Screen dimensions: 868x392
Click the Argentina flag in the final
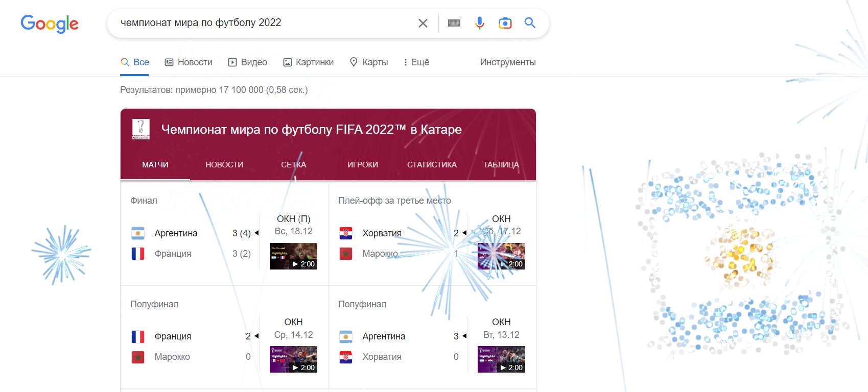(138, 233)
